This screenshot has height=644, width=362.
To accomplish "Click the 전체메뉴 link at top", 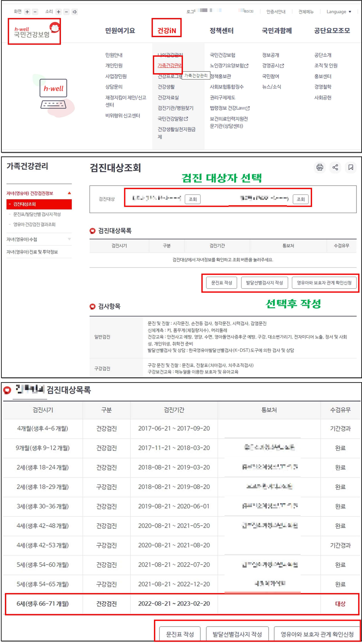I will [306, 11].
